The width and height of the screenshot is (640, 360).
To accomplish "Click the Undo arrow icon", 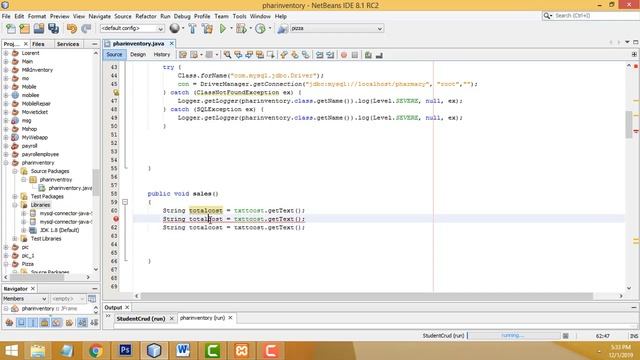I will (x=72, y=28).
